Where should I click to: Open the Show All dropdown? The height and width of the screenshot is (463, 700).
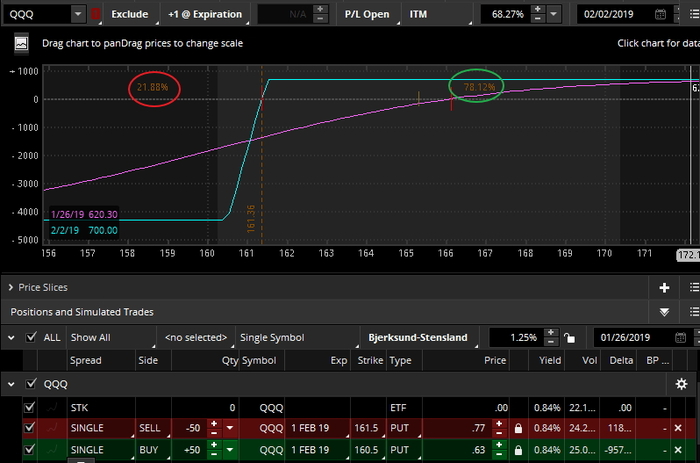coord(111,338)
